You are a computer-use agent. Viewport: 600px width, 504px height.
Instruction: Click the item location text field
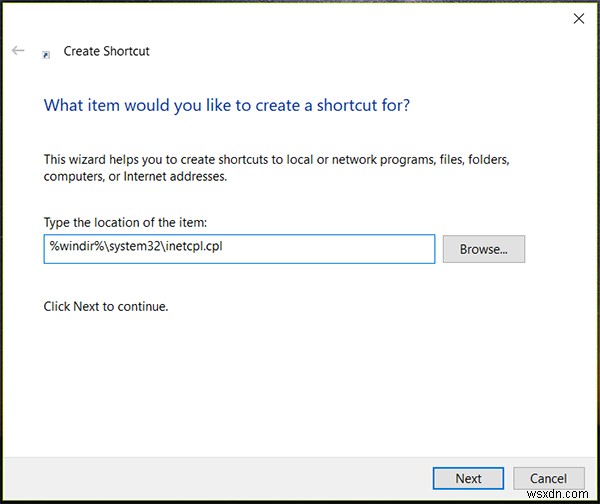coord(239,249)
